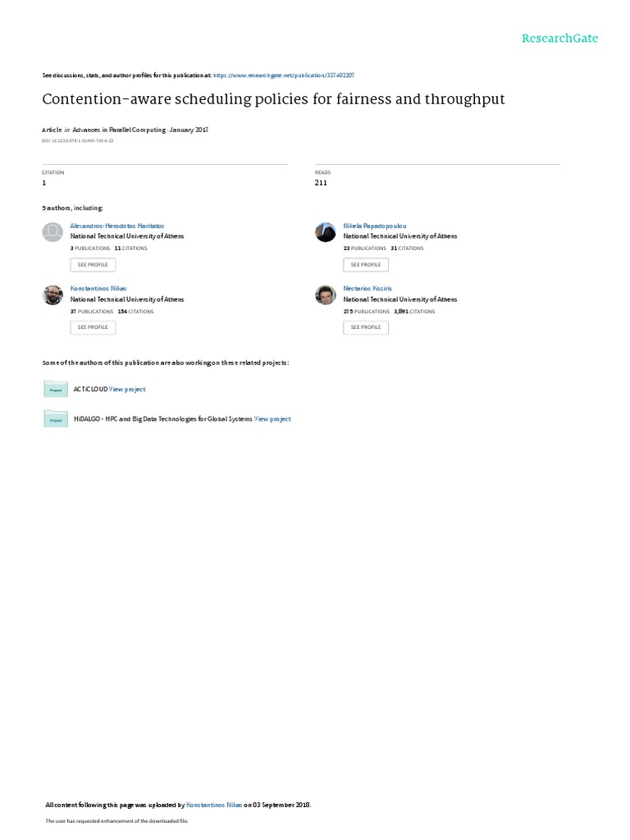
Task: Click SEE PROFILE under Konstantinos Nikas
Action: 93,327
